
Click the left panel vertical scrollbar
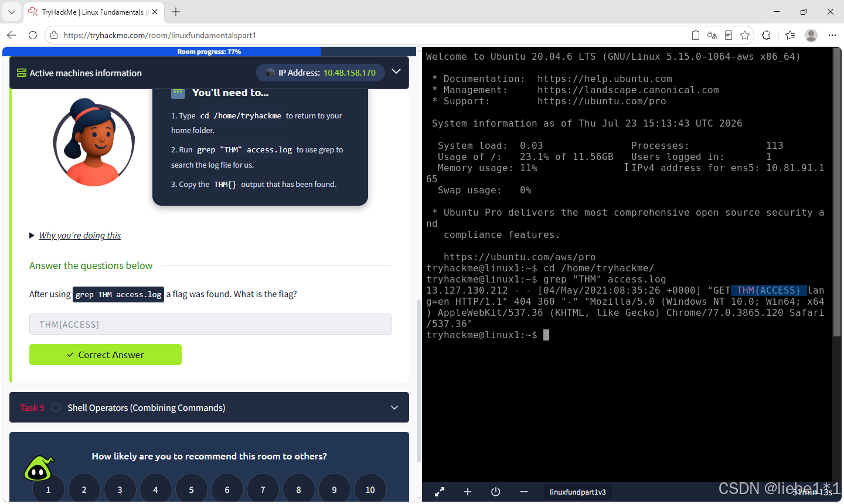tap(418, 381)
